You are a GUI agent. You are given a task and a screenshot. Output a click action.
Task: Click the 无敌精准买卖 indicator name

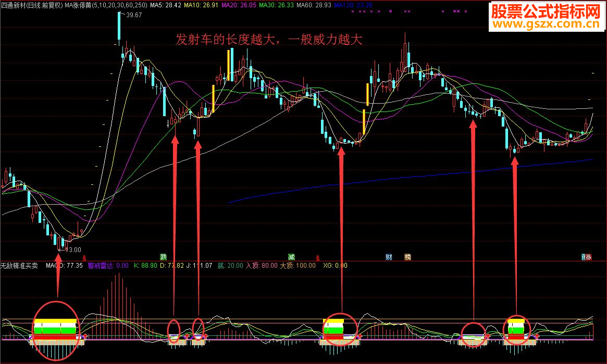coord(19,266)
